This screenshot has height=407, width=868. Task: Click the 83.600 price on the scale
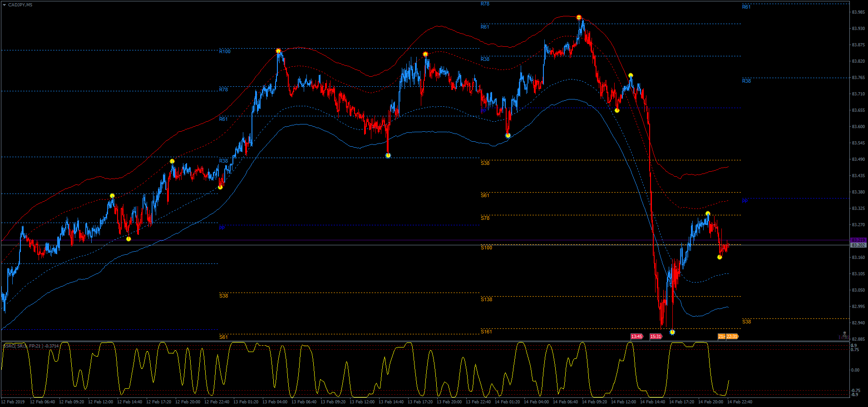[858, 127]
